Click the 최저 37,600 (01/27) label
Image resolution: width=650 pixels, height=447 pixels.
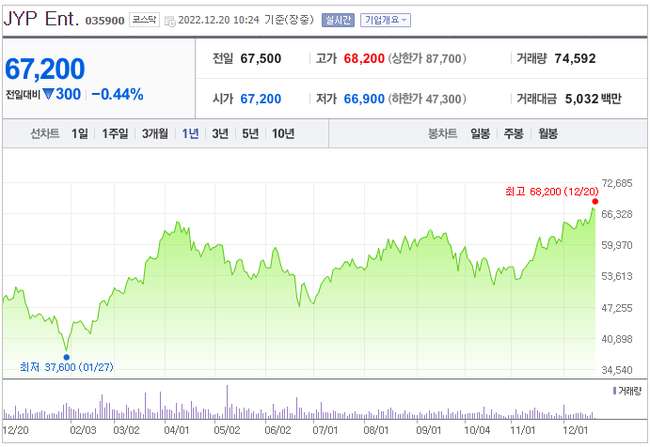pos(66,367)
